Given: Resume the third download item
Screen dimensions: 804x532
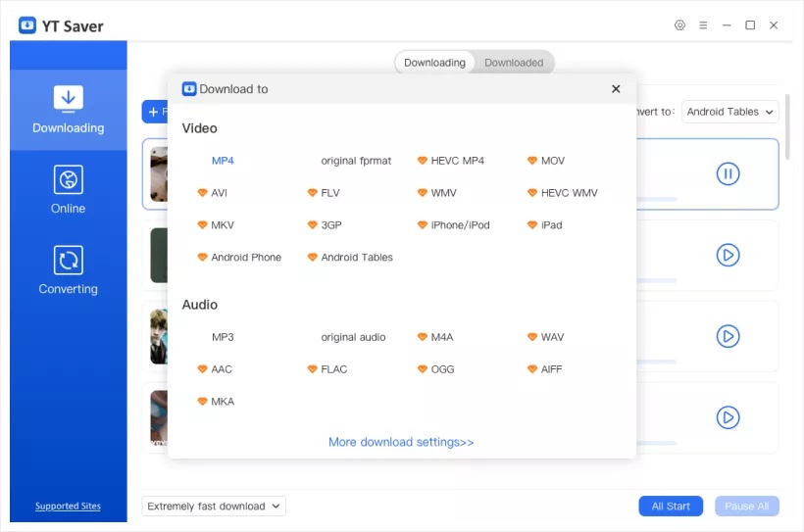Looking at the screenshot, I should pyautogui.click(x=728, y=336).
